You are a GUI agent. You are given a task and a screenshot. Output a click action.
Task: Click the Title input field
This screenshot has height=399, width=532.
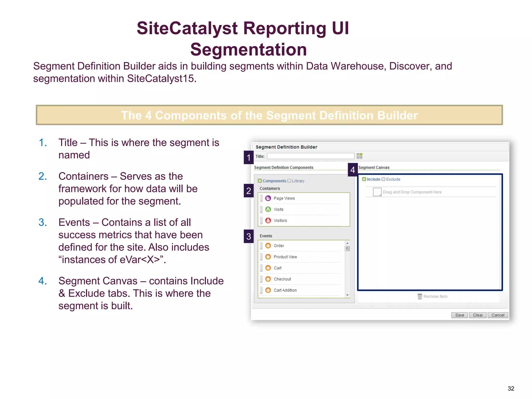tap(310, 156)
